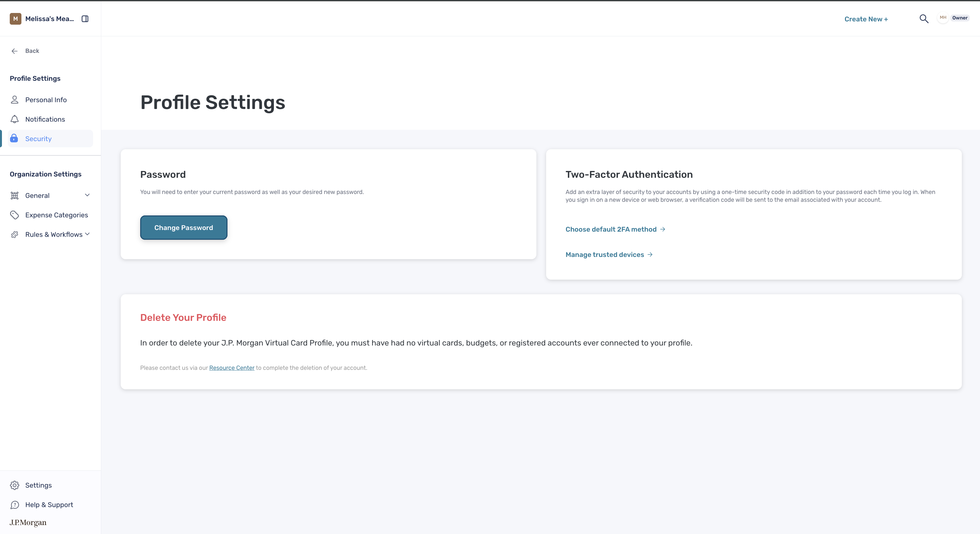Click the Back arrow icon
This screenshot has height=534, width=980.
15,51
